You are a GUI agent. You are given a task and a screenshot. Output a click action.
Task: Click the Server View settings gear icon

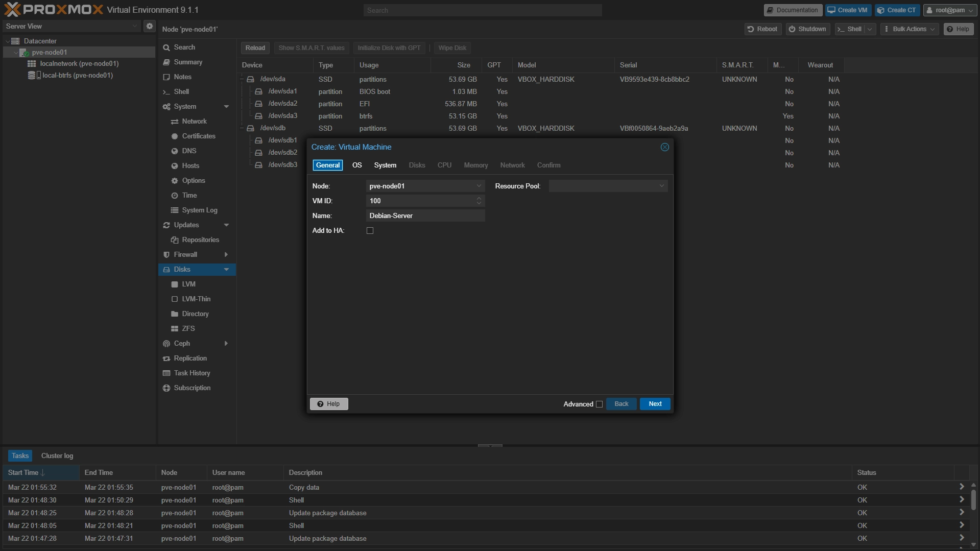(x=149, y=26)
